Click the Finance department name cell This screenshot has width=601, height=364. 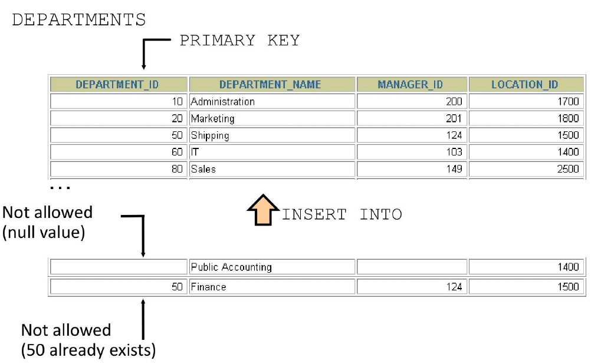(x=272, y=287)
